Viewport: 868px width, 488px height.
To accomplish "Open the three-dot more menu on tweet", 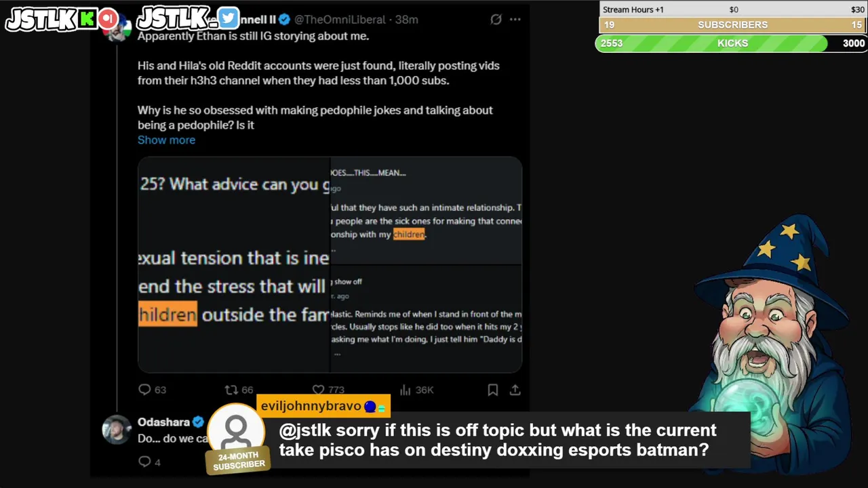I will 515,20.
